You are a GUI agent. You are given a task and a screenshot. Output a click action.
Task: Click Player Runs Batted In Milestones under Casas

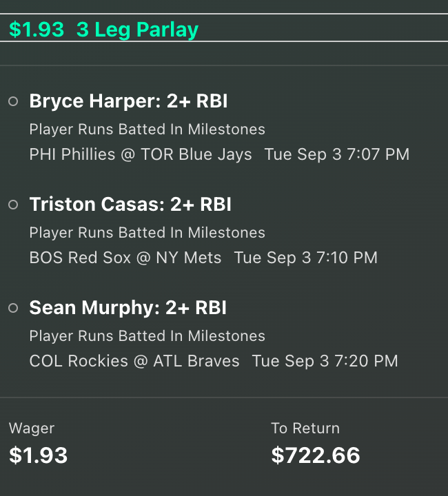click(147, 233)
